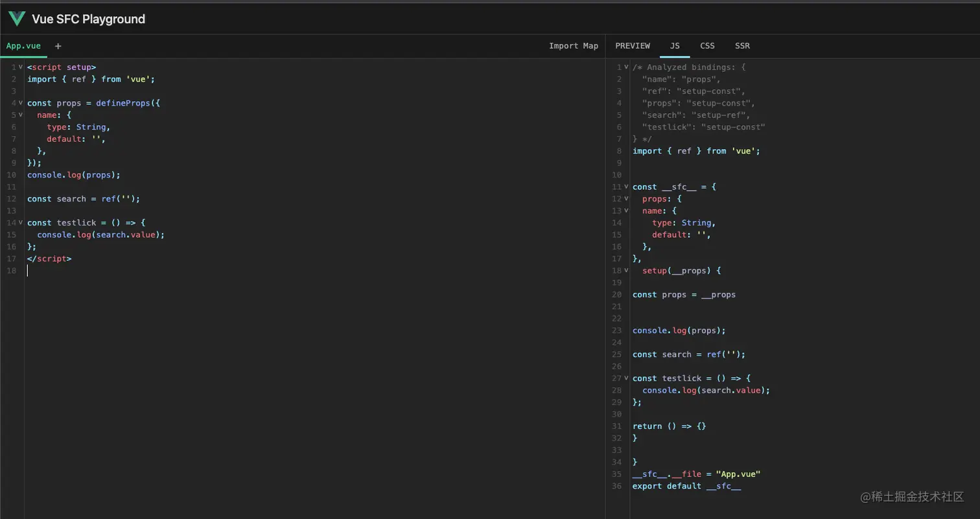980x519 pixels.
Task: Click the "name": "props" binding comment line
Action: [681, 79]
